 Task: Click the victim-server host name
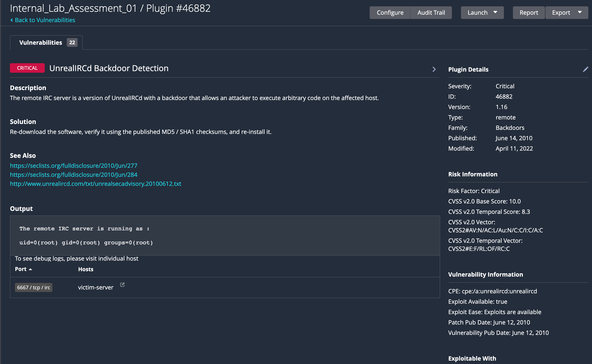point(96,287)
